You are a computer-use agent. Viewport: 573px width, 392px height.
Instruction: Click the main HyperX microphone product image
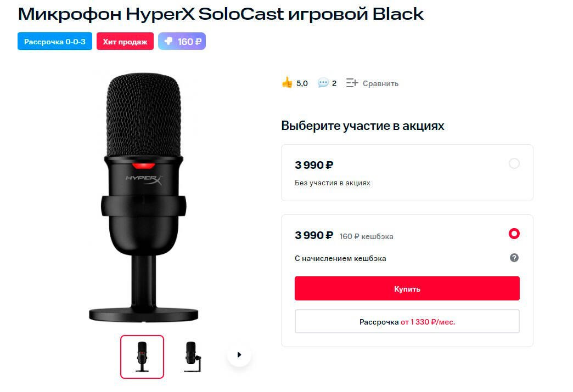144,197
